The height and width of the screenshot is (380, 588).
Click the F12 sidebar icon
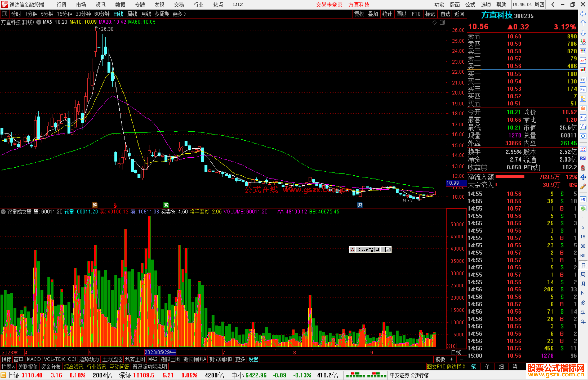[583, 118]
